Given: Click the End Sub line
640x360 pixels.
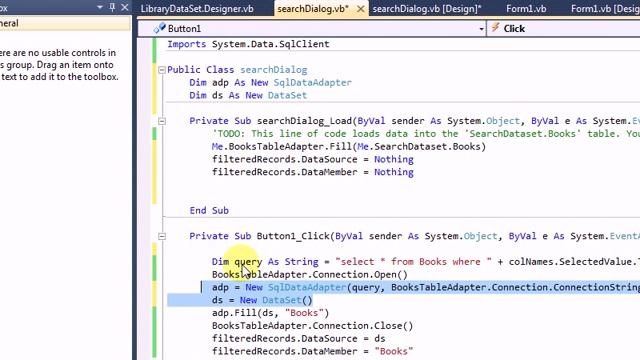Looking at the screenshot, I should 209,211.
